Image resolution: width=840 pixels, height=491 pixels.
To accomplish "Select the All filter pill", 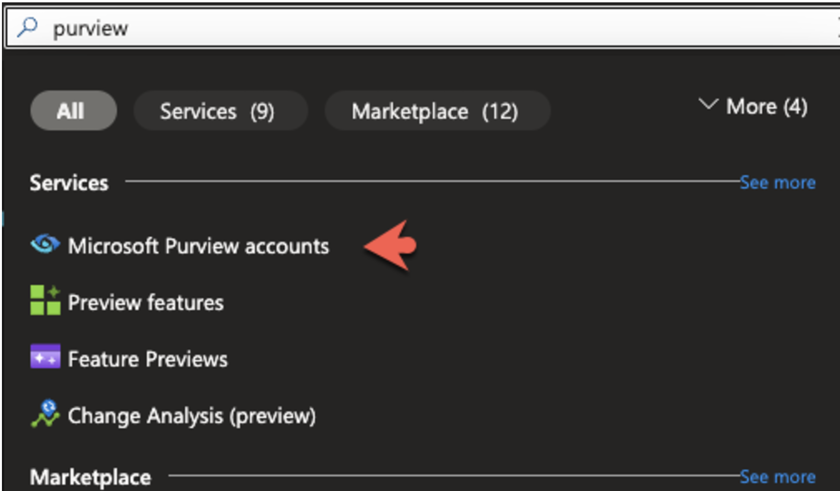I will [x=73, y=111].
